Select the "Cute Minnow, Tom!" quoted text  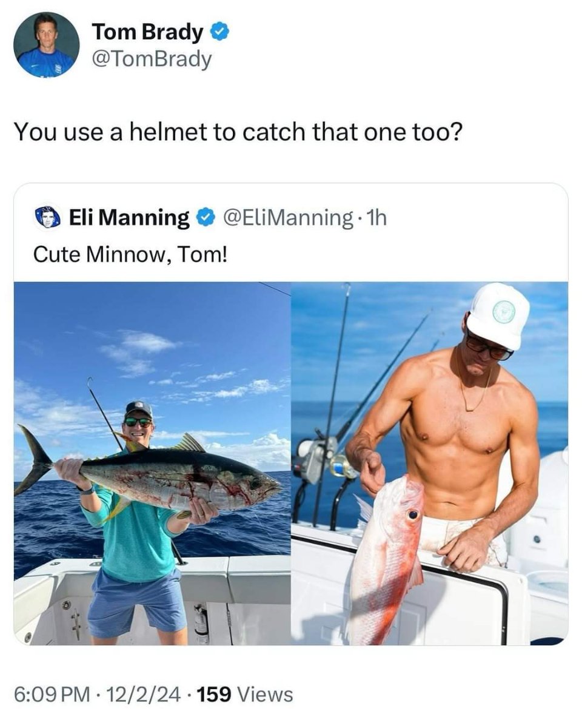pyautogui.click(x=131, y=254)
